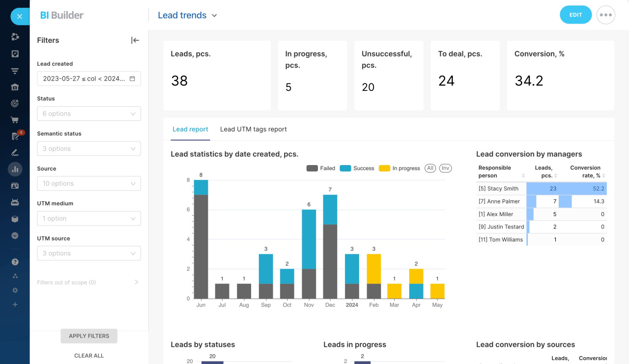Open the robot automation icon in sidebar
The image size is (629, 364).
[15, 202]
